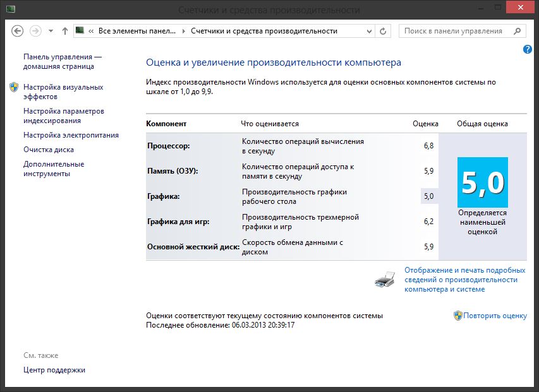Image resolution: width=539 pixels, height=392 pixels.
Task: Click the blue 5,0 overall score tile
Action: (483, 182)
